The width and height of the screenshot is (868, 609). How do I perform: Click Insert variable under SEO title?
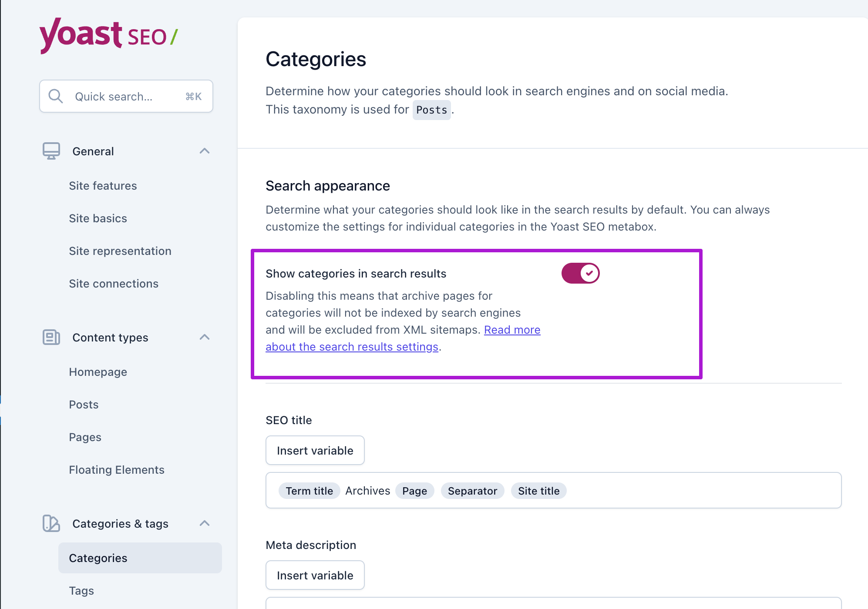pos(315,450)
